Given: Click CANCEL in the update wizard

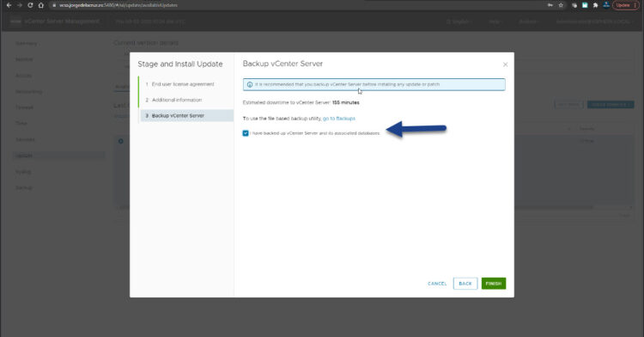Looking at the screenshot, I should point(437,284).
